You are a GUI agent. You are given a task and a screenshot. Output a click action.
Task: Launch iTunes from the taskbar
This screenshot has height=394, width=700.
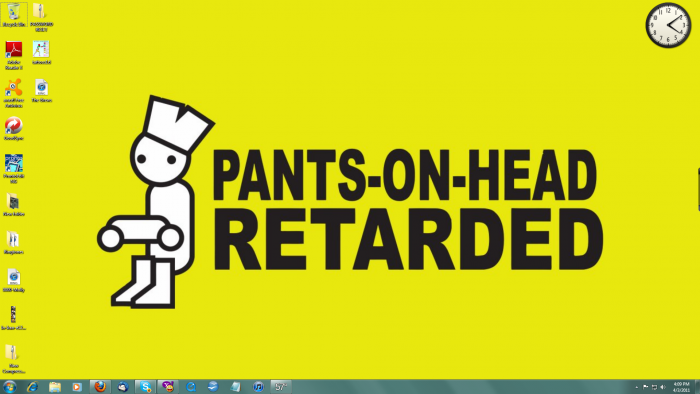click(258, 387)
